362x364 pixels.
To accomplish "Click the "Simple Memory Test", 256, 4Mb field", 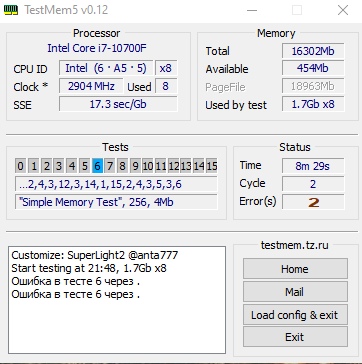I will 116,202.
